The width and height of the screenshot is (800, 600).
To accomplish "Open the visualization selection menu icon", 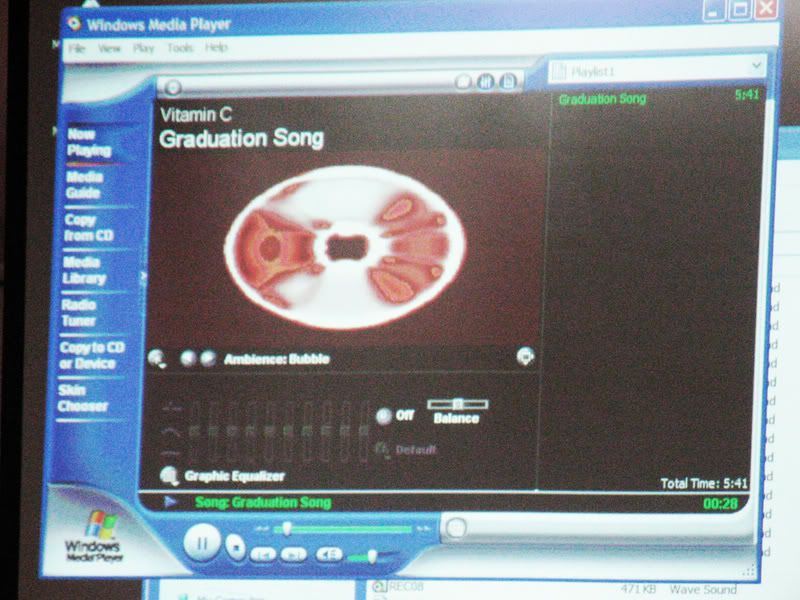I will click(x=157, y=358).
